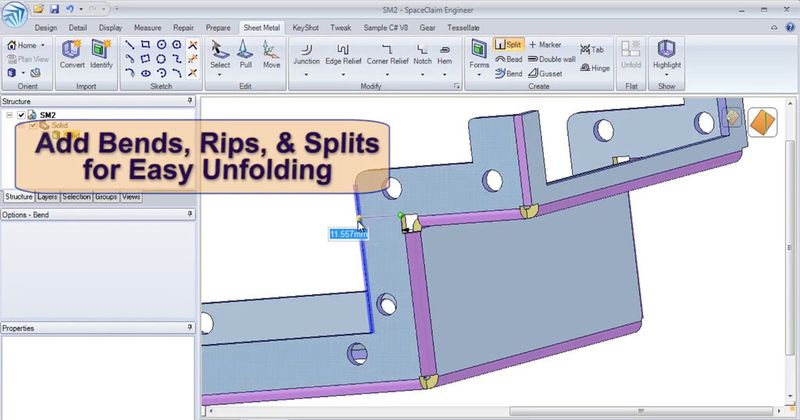This screenshot has width=800, height=420.
Task: Expand the Highlight dropdown arrow
Action: (666, 75)
